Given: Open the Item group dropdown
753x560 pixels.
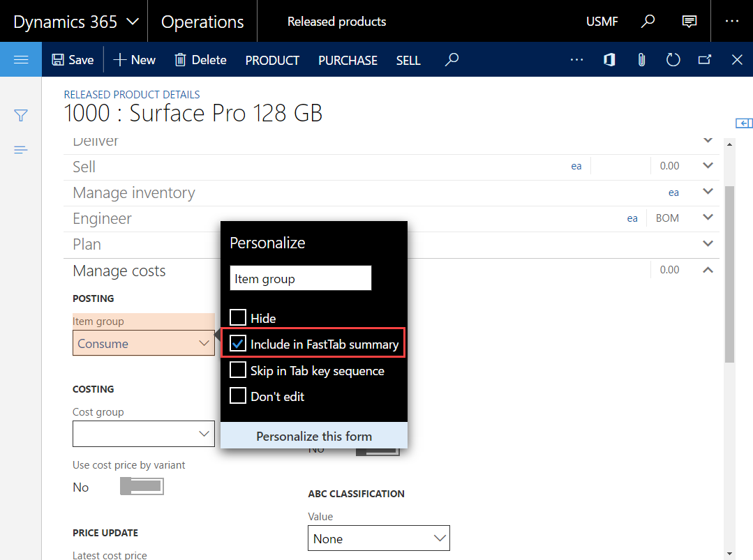Looking at the screenshot, I should tap(204, 343).
